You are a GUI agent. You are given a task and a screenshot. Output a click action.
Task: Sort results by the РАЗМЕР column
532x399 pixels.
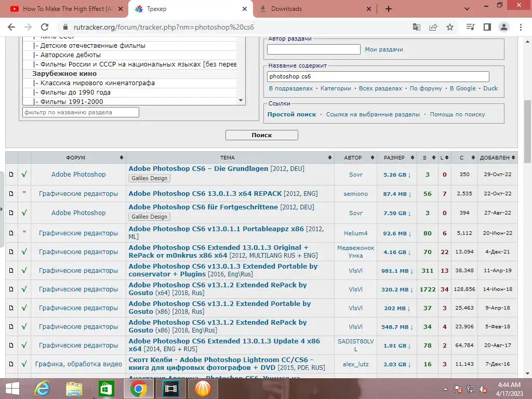pos(396,157)
